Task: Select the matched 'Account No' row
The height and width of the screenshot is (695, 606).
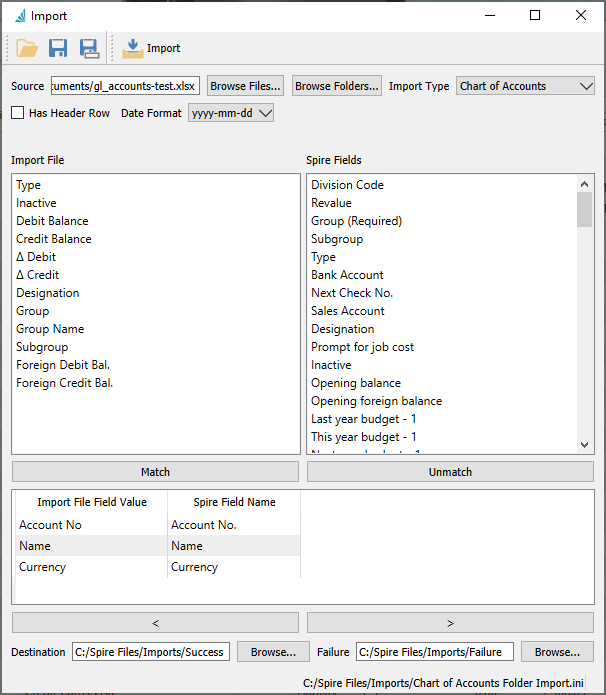Action: tap(158, 525)
